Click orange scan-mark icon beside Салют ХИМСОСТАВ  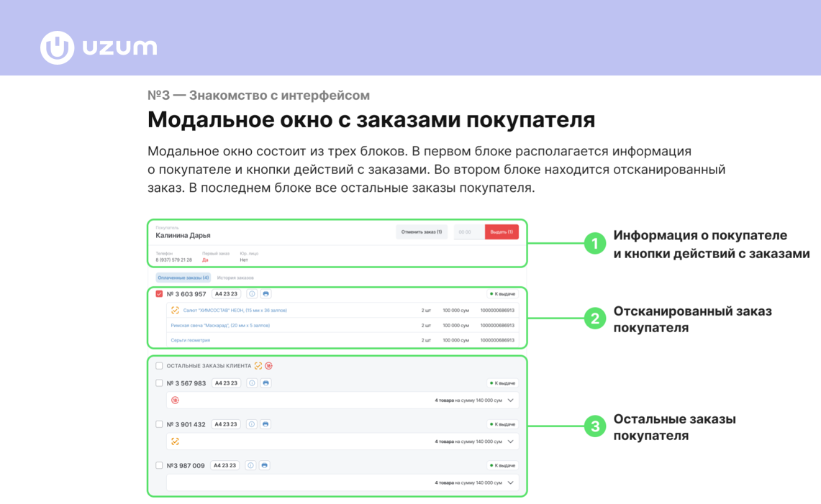176,311
